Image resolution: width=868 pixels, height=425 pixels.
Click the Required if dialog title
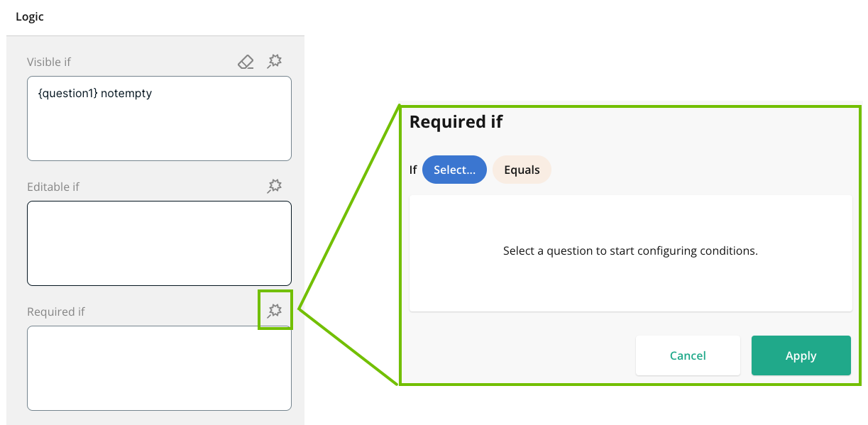(x=456, y=122)
